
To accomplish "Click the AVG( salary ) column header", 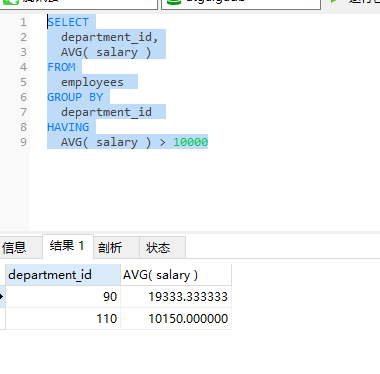I will [176, 275].
